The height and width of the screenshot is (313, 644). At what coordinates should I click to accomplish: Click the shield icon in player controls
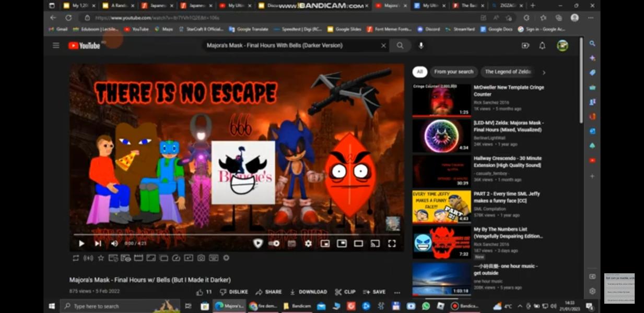(x=257, y=243)
